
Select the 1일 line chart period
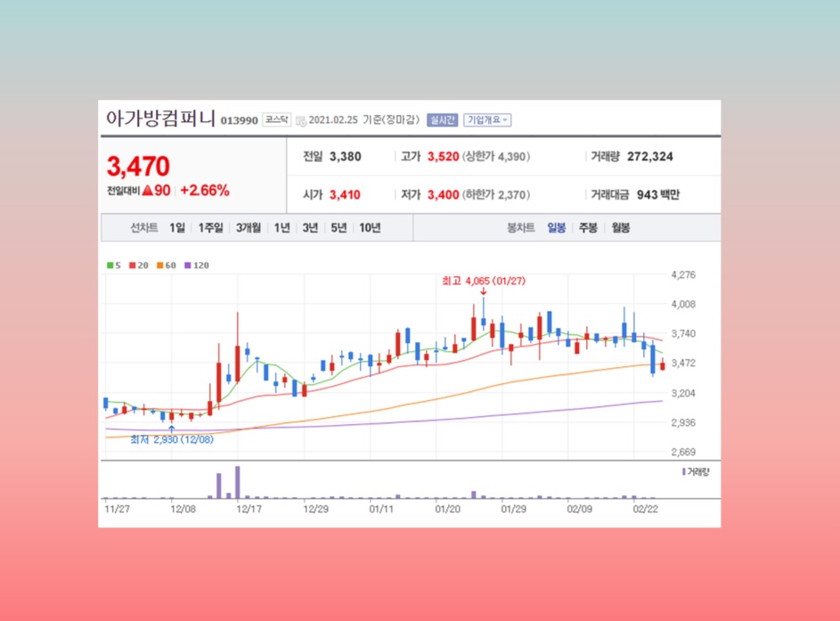(176, 228)
